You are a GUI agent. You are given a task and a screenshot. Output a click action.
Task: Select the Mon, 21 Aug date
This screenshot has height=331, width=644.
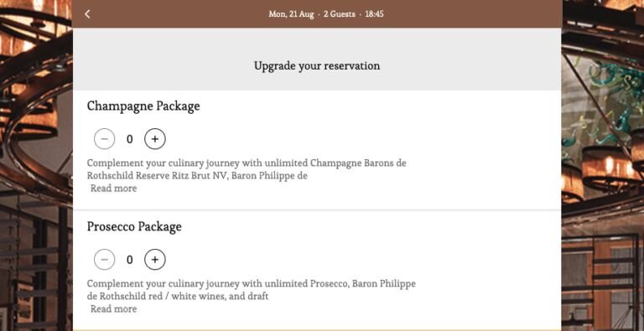pos(291,14)
